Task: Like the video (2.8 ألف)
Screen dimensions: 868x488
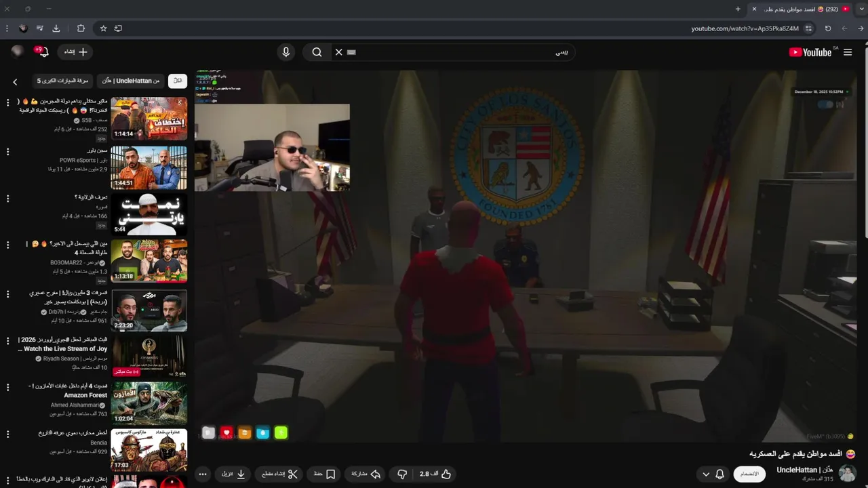Action: pyautogui.click(x=435, y=474)
